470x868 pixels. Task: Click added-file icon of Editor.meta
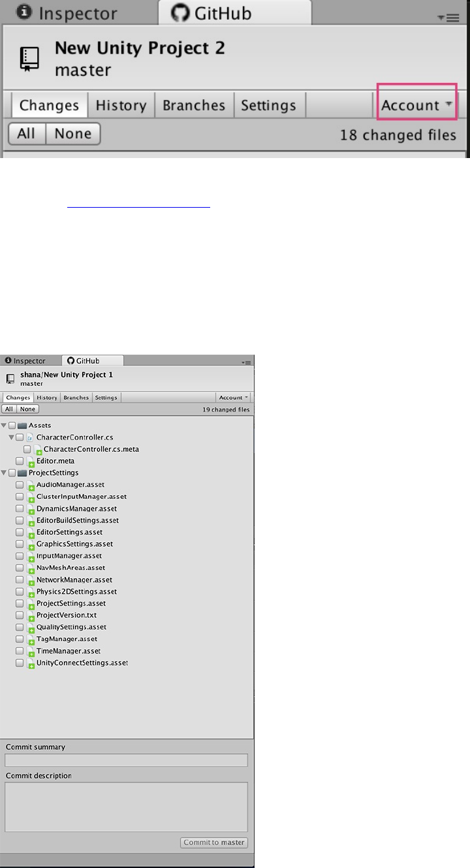tap(31, 462)
